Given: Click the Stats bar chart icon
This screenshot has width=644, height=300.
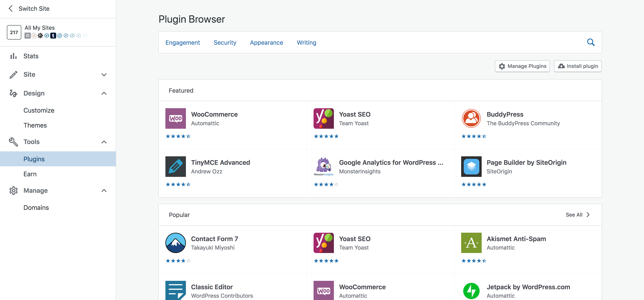Looking at the screenshot, I should [13, 56].
